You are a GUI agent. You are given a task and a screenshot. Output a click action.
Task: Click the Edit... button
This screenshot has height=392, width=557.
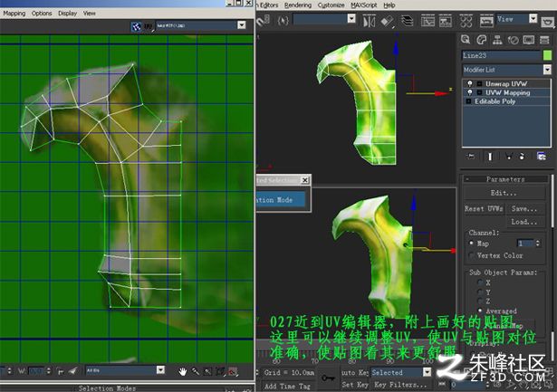[x=504, y=193]
